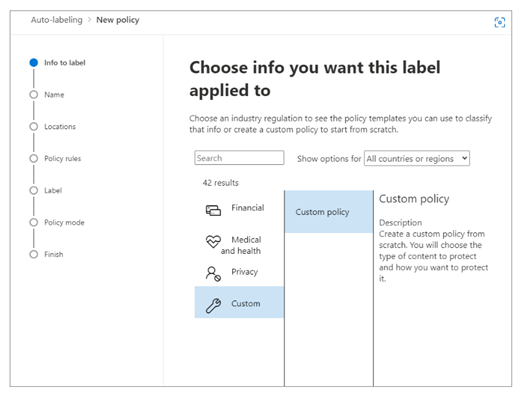Image resolution: width=527 pixels, height=394 pixels.
Task: Choose the Privacy category
Action: click(x=239, y=273)
